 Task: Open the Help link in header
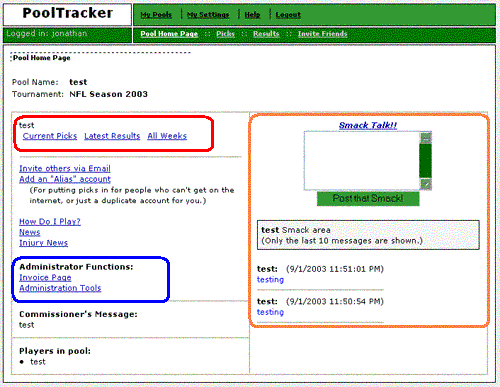[252, 15]
